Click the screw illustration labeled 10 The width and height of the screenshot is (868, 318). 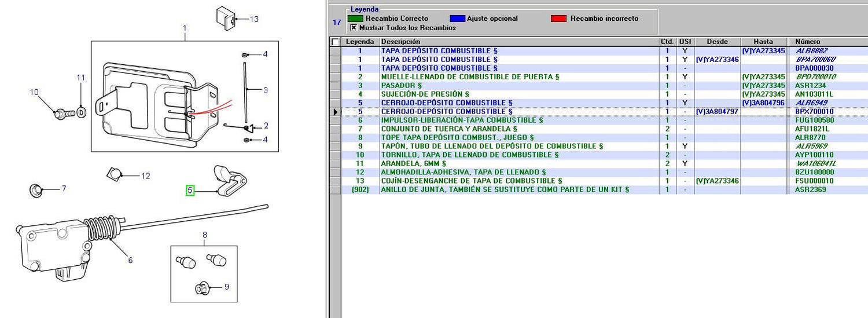click(61, 112)
